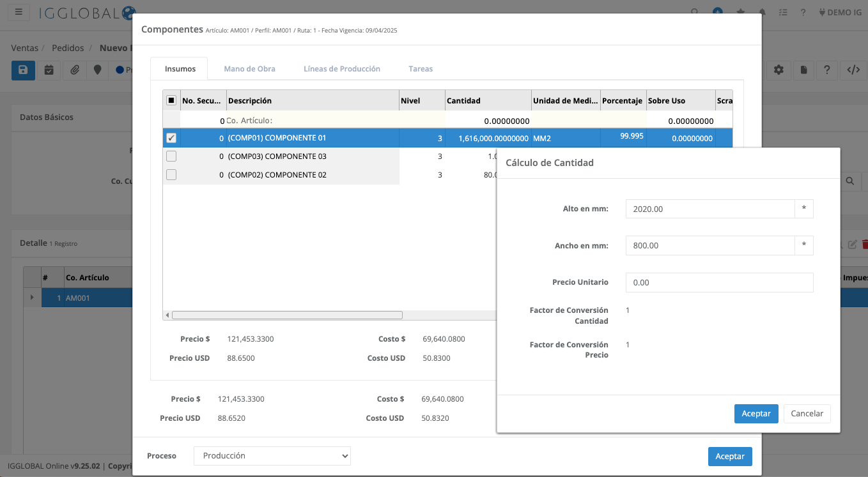Open the DEMO IG user menu
The image size is (868, 477).
pos(839,12)
